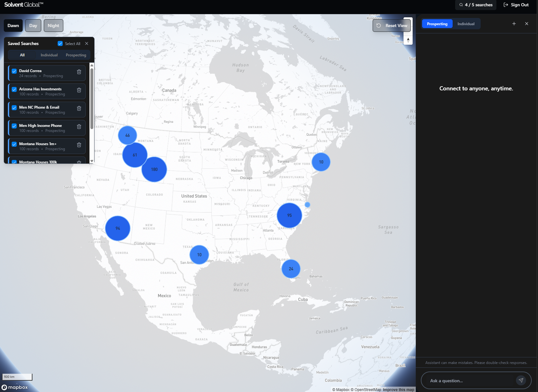The height and width of the screenshot is (392, 538).
Task: Click the Reset View button
Action: click(392, 26)
